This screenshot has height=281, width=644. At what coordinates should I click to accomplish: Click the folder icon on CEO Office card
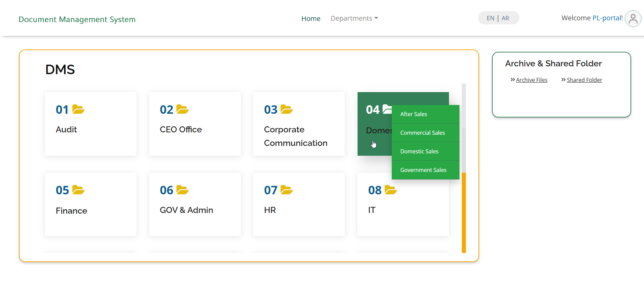pyautogui.click(x=183, y=109)
